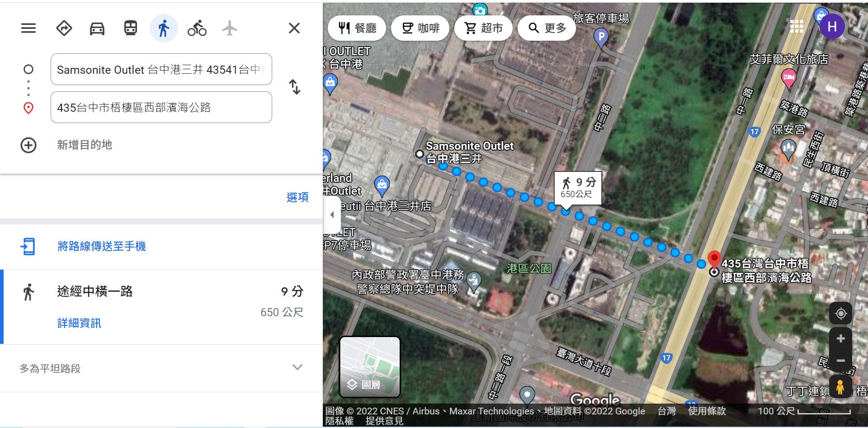Open the Google apps grid
The width and height of the screenshot is (868, 428).
(x=797, y=26)
